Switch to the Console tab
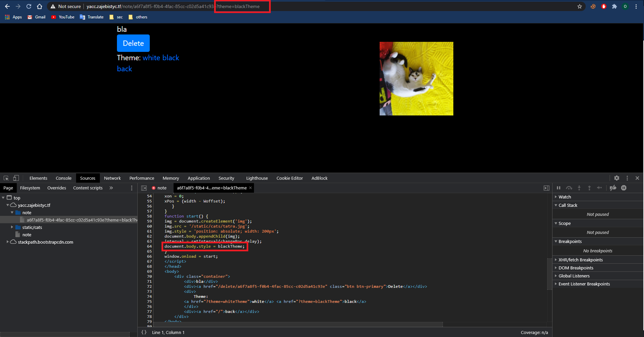644x337 pixels. pos(64,178)
